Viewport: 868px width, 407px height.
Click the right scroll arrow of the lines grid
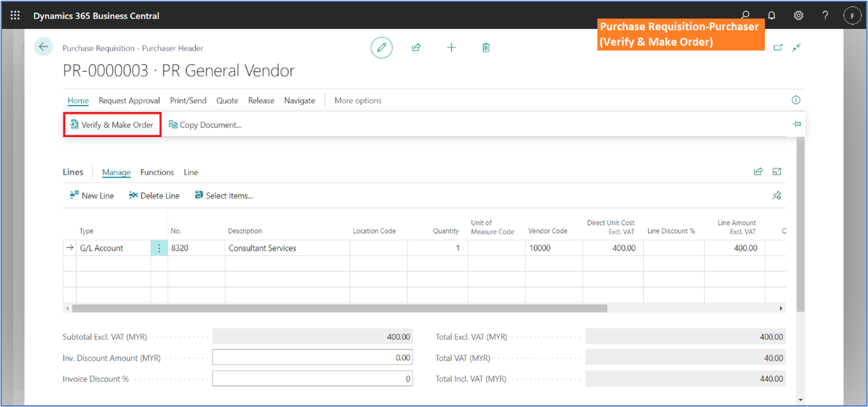pyautogui.click(x=781, y=308)
